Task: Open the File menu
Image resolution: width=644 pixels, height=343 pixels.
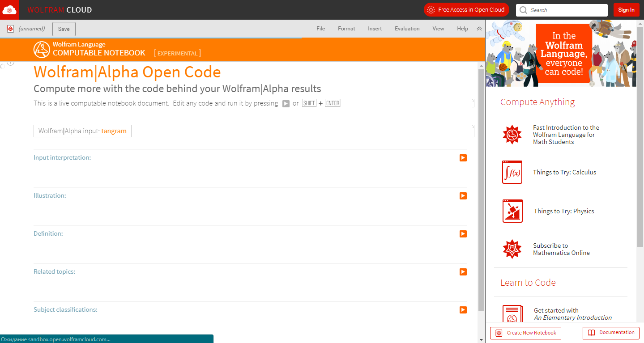Action: click(320, 29)
